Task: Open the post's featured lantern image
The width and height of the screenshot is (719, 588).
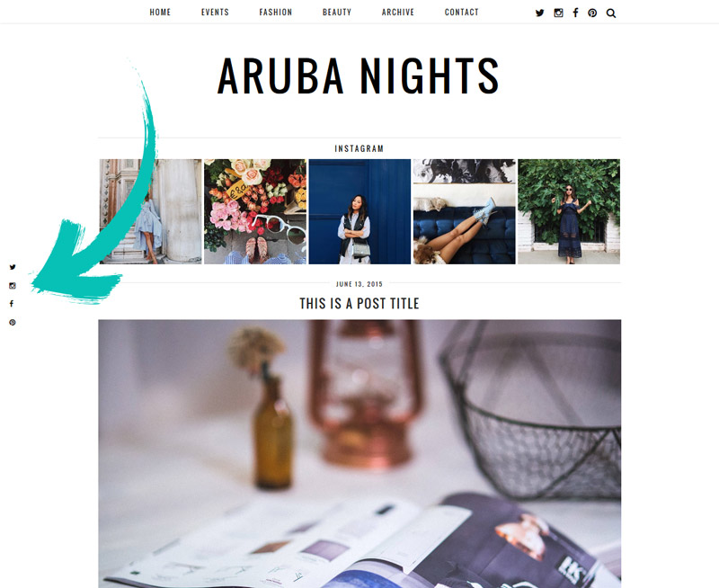Action: click(x=359, y=454)
